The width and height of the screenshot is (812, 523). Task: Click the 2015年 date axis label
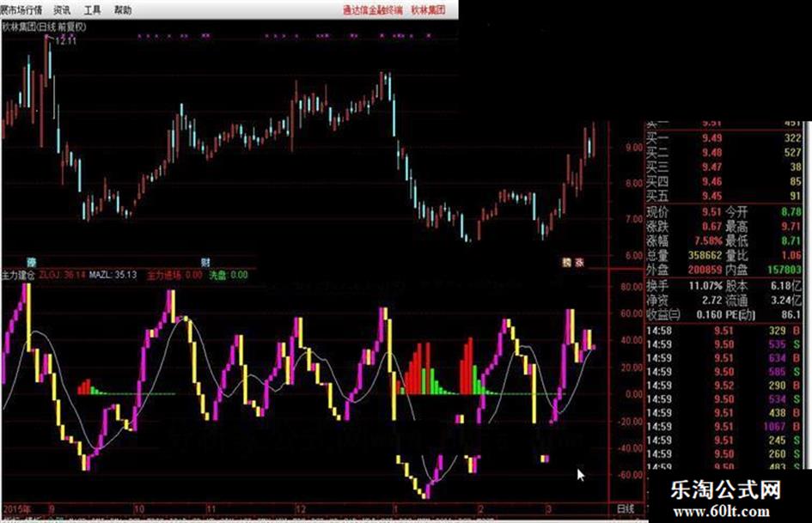[17, 509]
